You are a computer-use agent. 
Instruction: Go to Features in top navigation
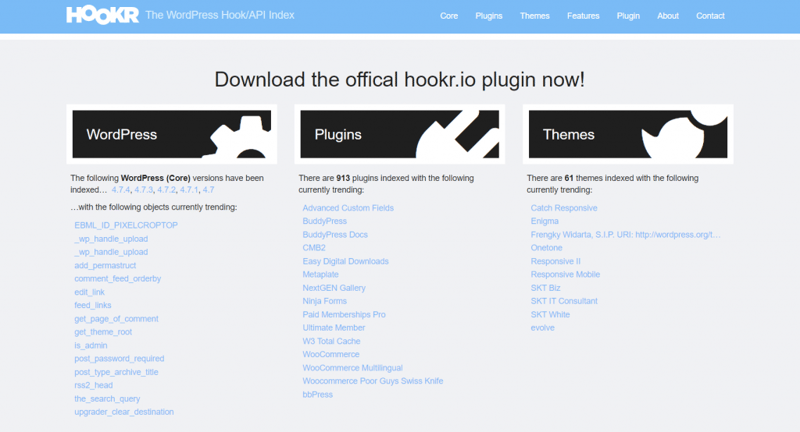[583, 16]
